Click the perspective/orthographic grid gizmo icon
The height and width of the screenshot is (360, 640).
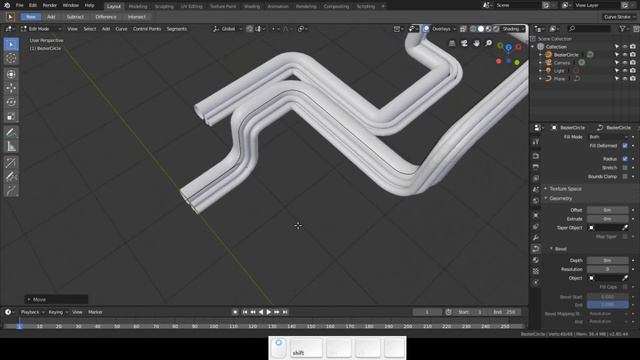[452, 43]
